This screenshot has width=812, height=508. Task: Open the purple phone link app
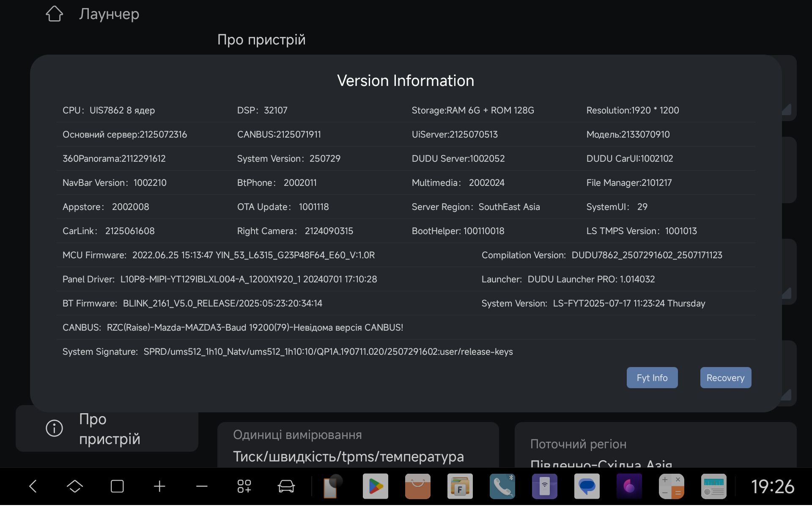click(544, 486)
